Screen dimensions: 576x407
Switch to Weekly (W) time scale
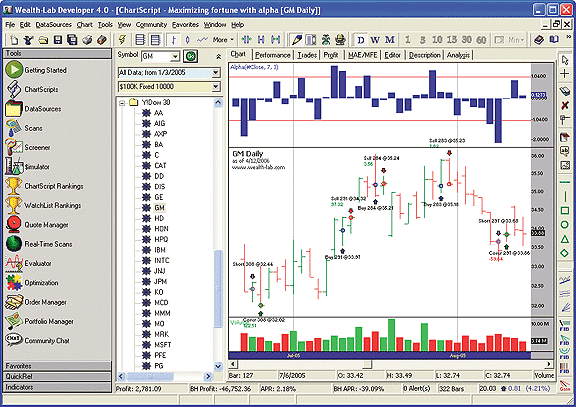pos(375,40)
